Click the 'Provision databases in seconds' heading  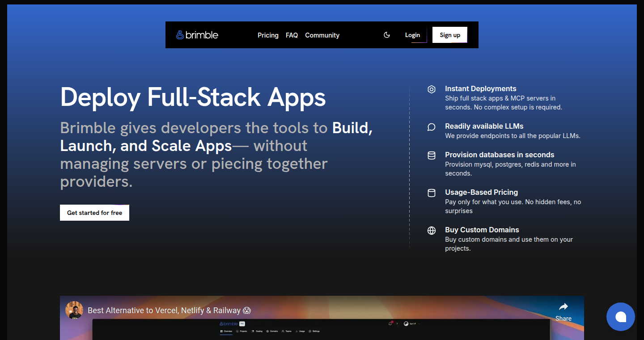(500, 155)
